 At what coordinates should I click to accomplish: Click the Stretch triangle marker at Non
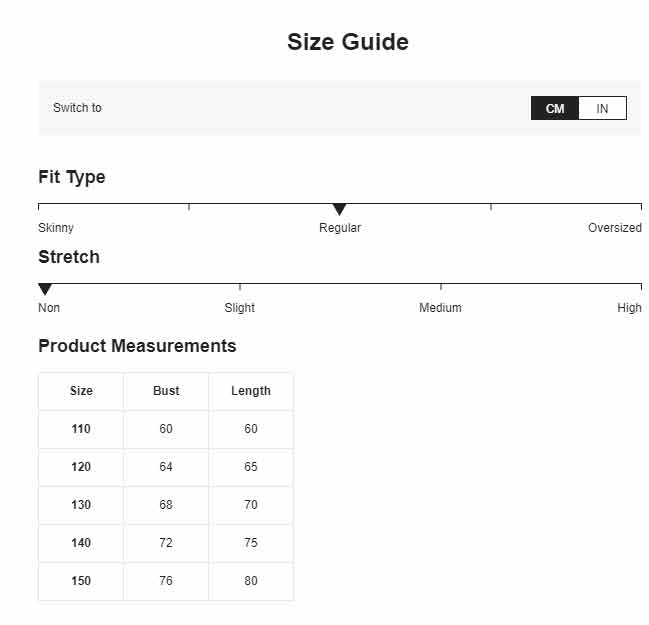45,289
